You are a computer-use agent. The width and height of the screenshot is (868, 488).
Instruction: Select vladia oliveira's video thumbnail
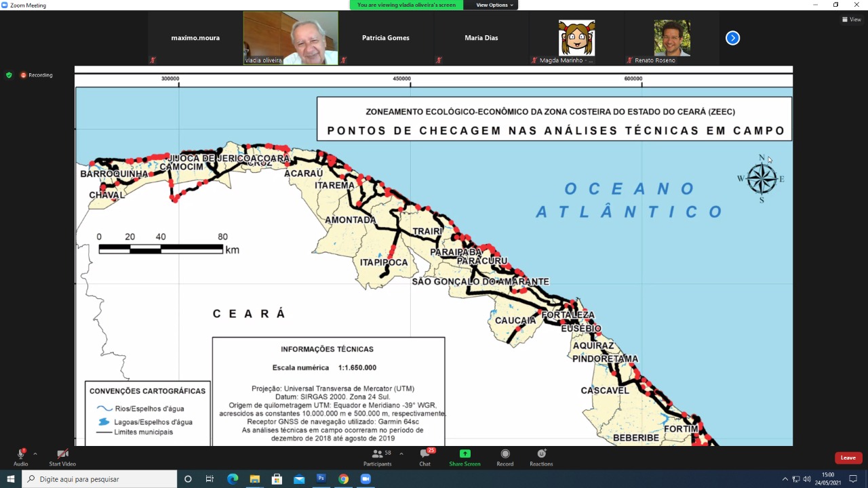[291, 38]
